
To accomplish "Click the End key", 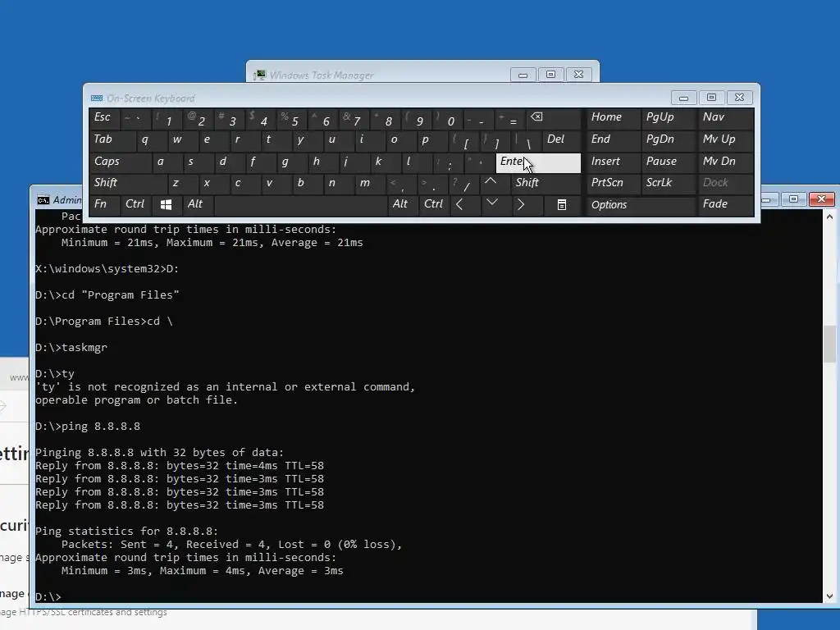I will pyautogui.click(x=614, y=139).
